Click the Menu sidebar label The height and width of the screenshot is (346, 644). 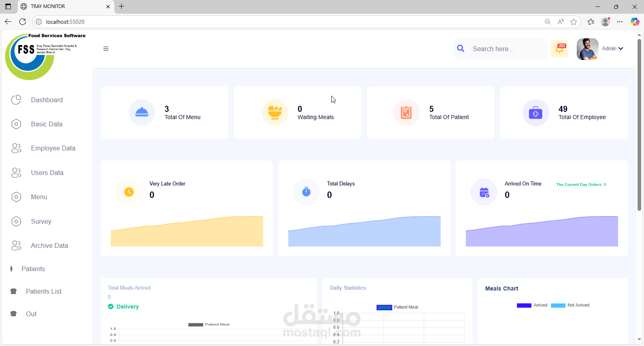(39, 197)
